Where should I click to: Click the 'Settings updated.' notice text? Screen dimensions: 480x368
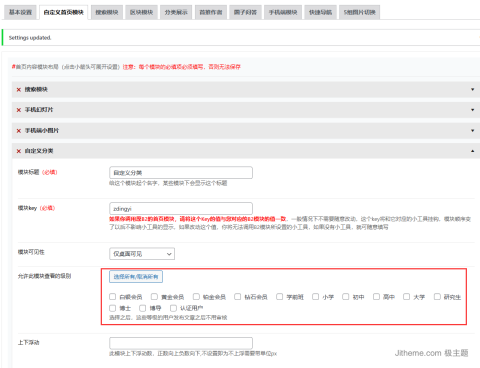click(x=30, y=38)
